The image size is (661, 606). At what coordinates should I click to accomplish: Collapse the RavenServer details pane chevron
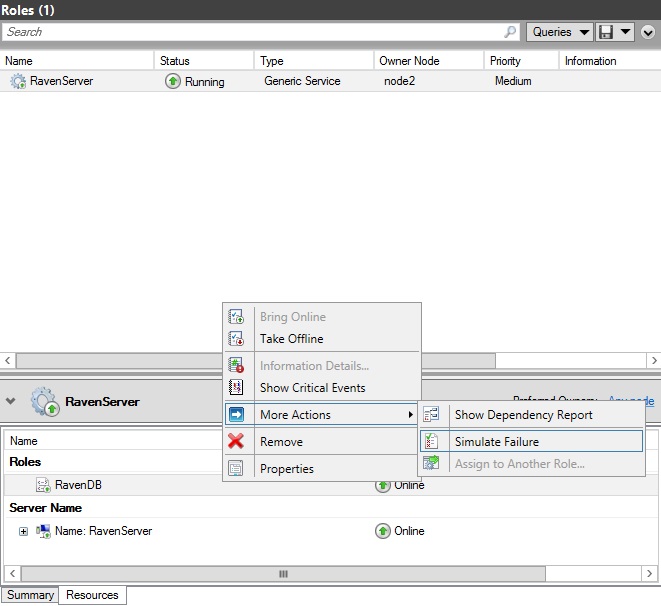(11, 401)
